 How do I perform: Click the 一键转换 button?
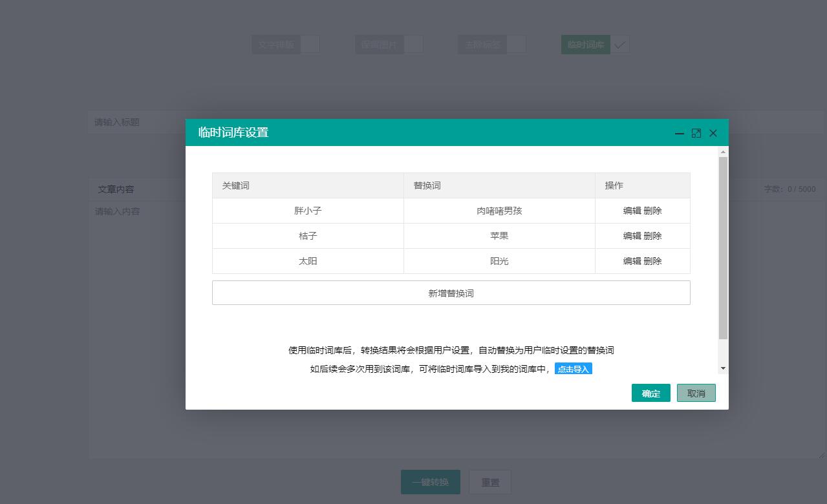[x=431, y=482]
